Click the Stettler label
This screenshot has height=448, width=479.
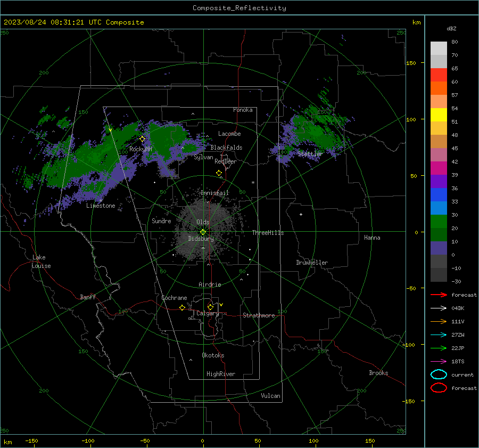(x=310, y=154)
